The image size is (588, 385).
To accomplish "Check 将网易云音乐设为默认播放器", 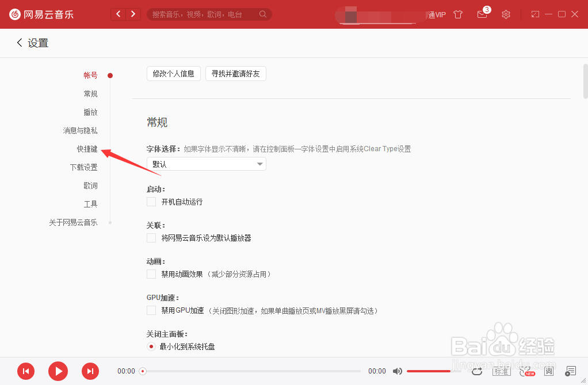I will (151, 238).
